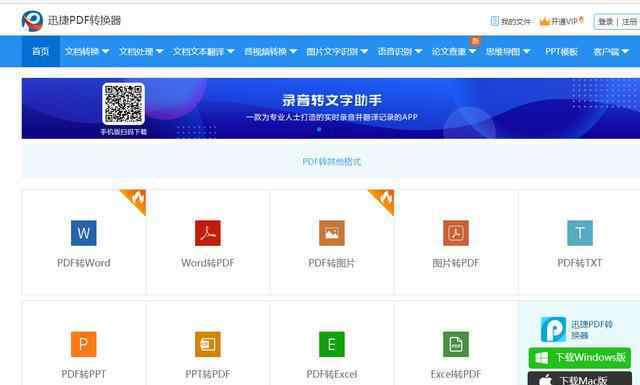The width and height of the screenshot is (640, 385).
Task: Open the 我的文件 link
Action: point(510,21)
